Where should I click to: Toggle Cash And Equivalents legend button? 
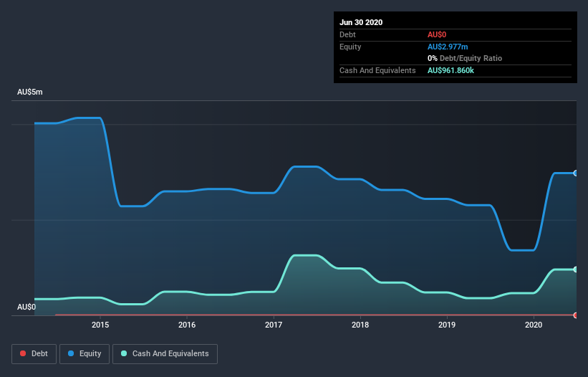(x=165, y=354)
